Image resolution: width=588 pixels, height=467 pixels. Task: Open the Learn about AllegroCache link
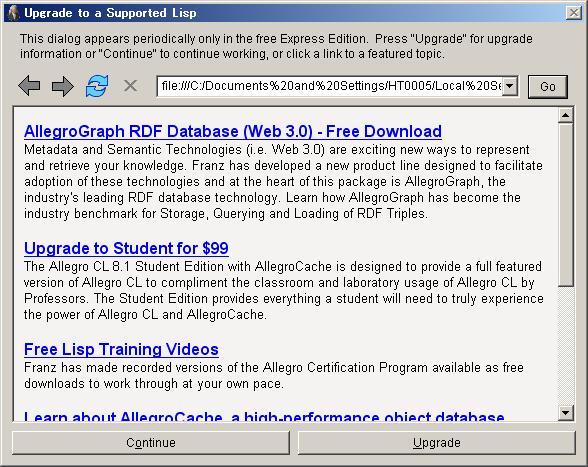click(x=264, y=416)
